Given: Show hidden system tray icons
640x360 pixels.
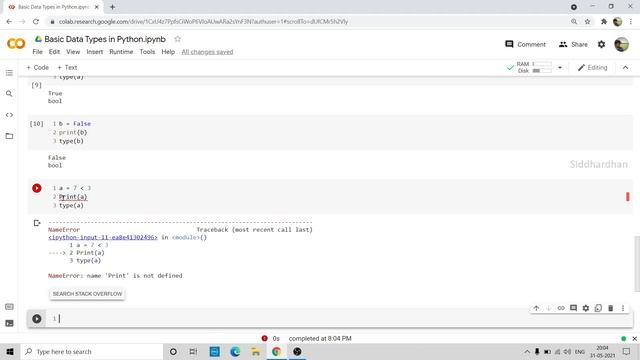Looking at the screenshot, I should (x=527, y=351).
